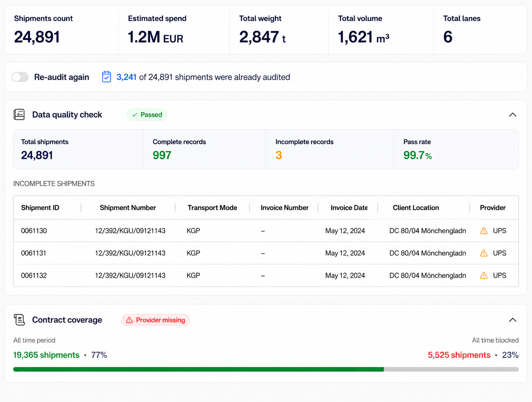Collapse the Contract coverage section
532x402 pixels.
(x=512, y=320)
